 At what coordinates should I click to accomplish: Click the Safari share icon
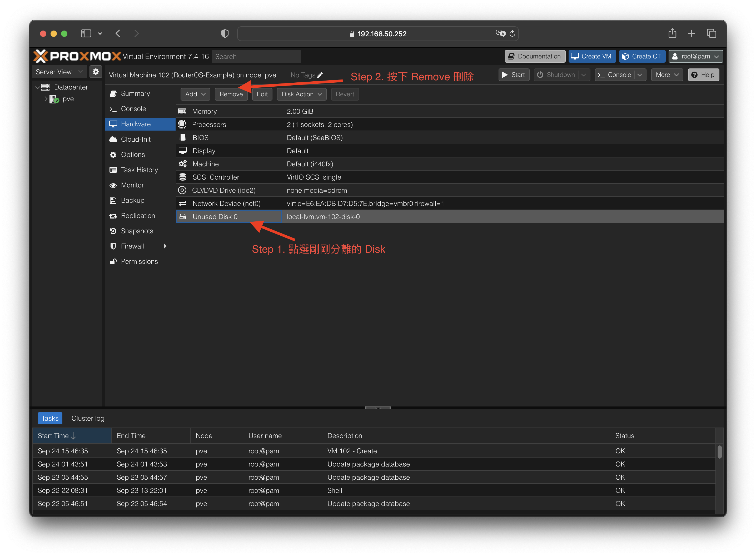672,33
